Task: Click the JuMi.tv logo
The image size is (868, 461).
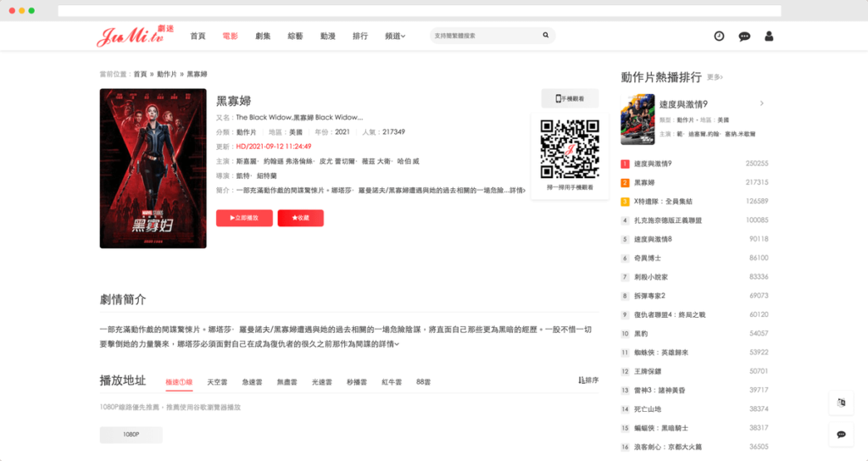Action: click(x=135, y=36)
